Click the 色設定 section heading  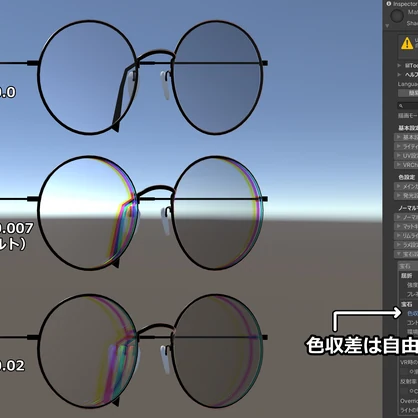click(x=407, y=177)
